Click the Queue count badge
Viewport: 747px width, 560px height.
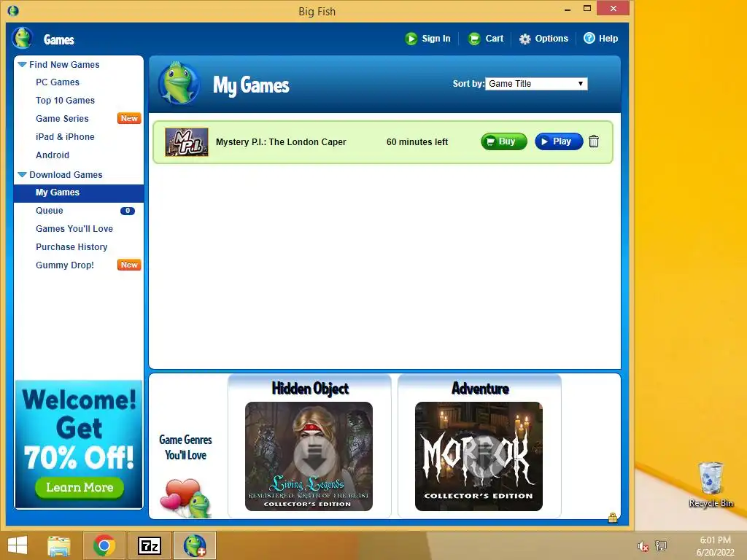128,211
